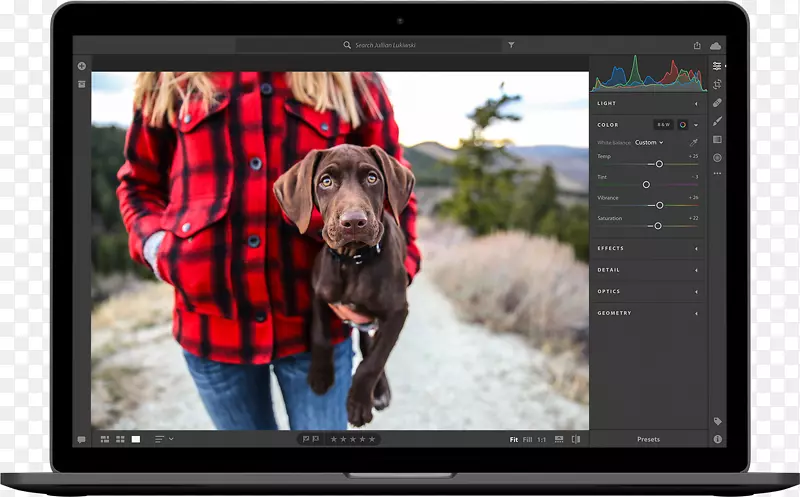Open the three-dot more options menu
The height and width of the screenshot is (497, 800).
coord(717,173)
